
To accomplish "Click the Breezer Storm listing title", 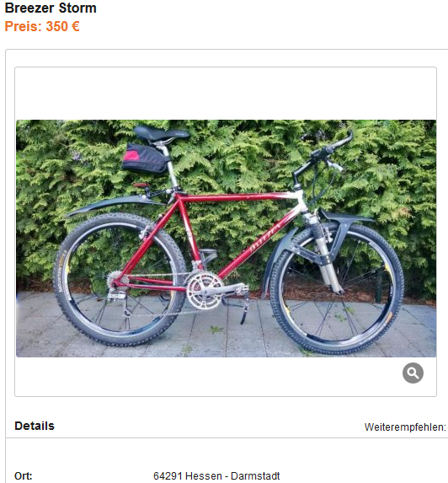I will coord(51,8).
